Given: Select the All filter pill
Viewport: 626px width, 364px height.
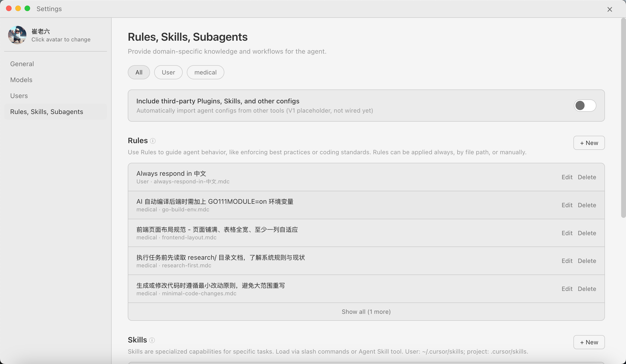Looking at the screenshot, I should (139, 72).
